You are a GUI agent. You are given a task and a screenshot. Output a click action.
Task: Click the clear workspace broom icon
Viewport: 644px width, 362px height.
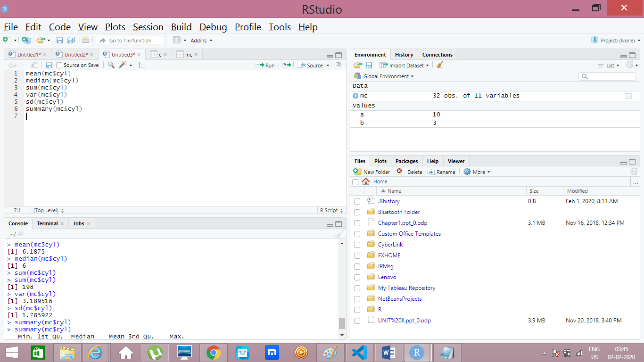tap(440, 66)
